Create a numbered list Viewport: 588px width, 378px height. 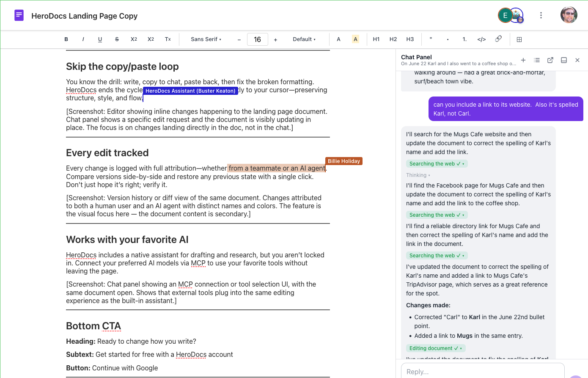464,39
